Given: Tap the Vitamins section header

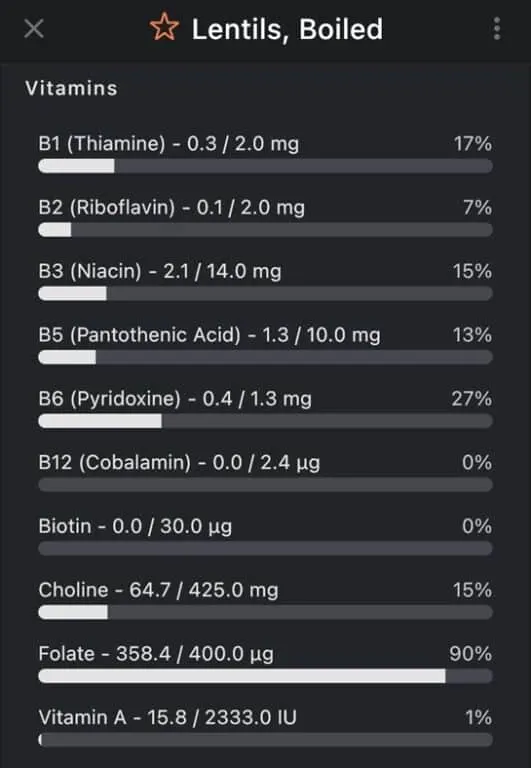Looking at the screenshot, I should pos(72,88).
